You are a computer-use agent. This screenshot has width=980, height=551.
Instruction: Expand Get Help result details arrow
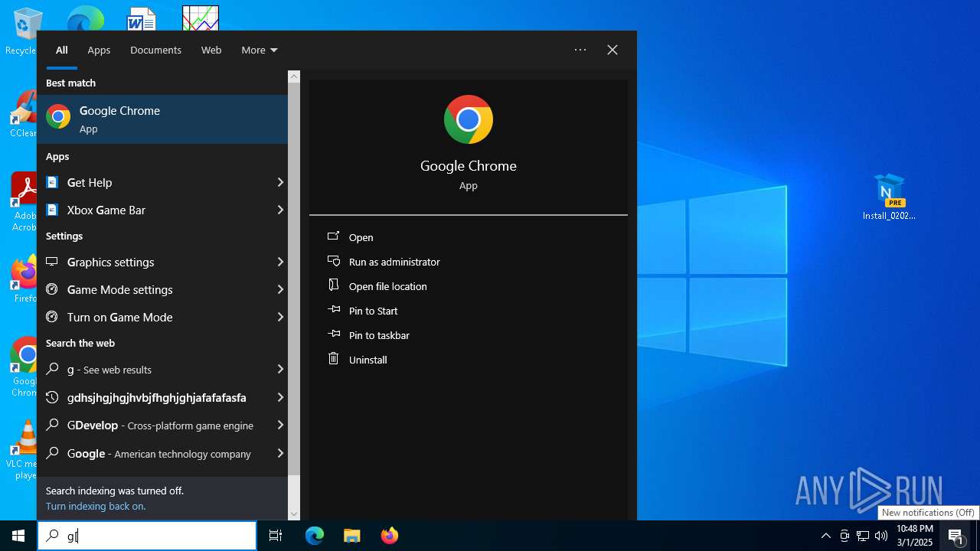(280, 182)
